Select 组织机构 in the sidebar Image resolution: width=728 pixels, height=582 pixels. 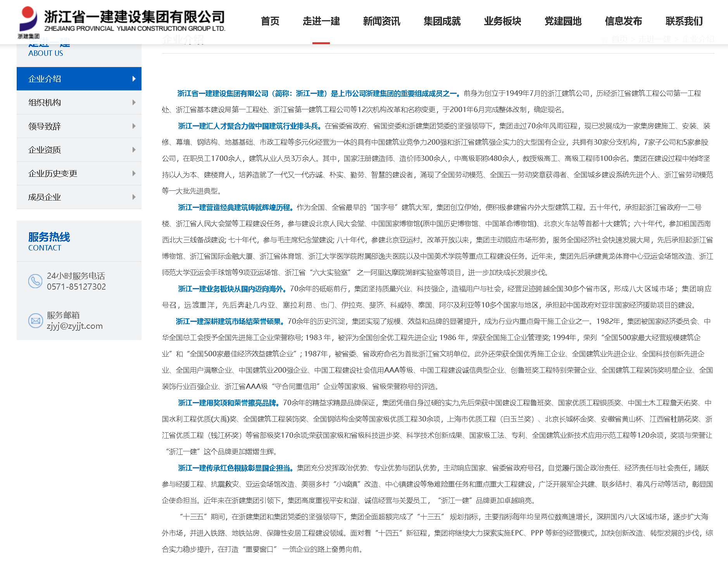(79, 102)
